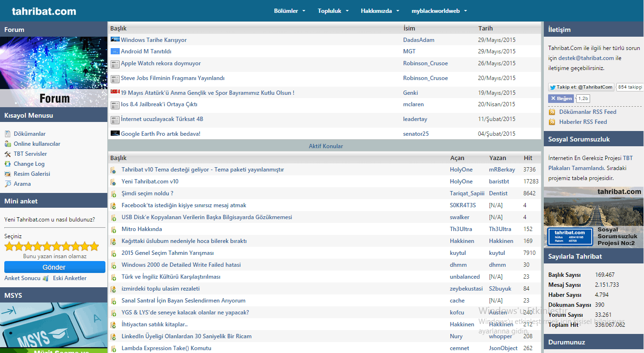
Task: Open HolyOne's profile in Tahribat v10 Tema row
Action: click(461, 170)
